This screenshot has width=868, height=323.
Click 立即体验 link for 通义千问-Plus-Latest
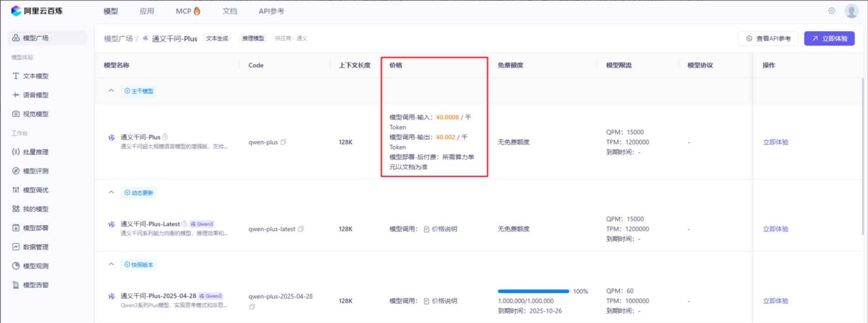[x=776, y=229]
